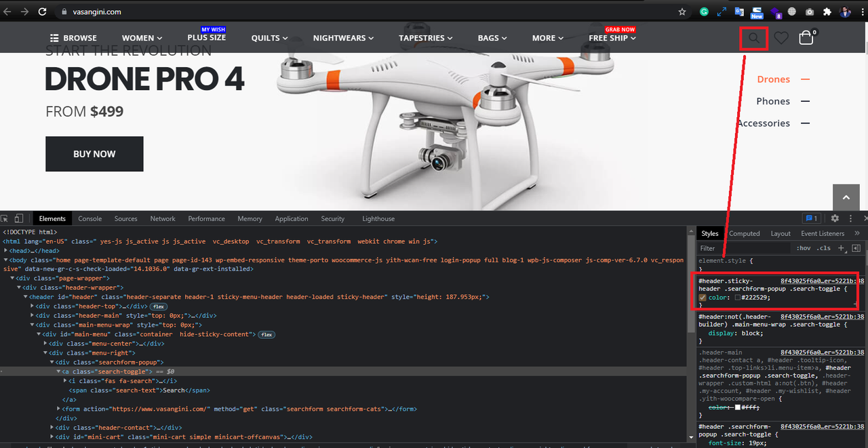Screen dimensions: 868x448
Task: Open Chrome's three-dot menu
Action: click(x=861, y=12)
